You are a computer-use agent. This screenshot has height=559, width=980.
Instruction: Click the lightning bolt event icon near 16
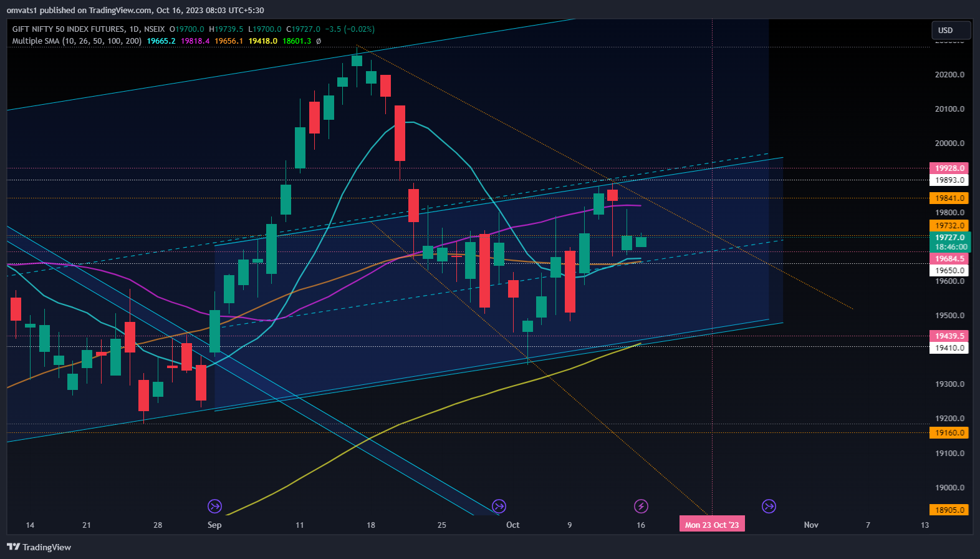click(x=641, y=506)
